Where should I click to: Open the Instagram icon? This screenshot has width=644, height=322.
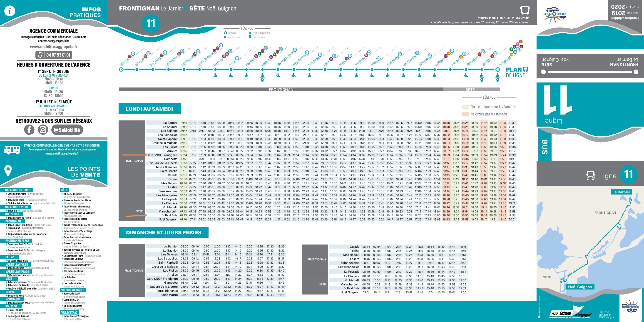[43, 130]
